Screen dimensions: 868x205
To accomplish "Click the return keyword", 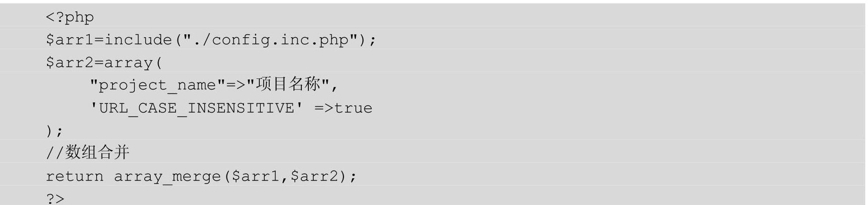I will 75,176.
